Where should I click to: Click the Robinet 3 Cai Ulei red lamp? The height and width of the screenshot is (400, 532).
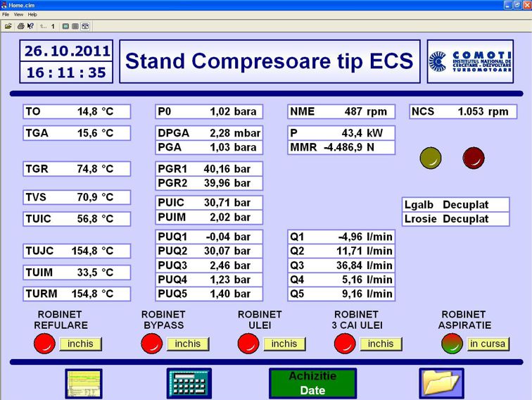click(345, 344)
